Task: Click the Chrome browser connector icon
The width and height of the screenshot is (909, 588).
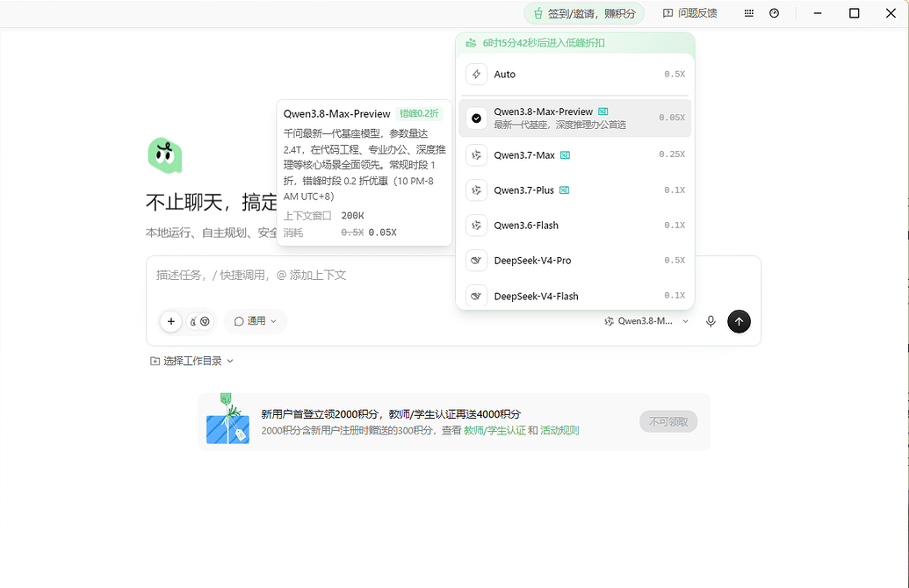Action: click(x=205, y=321)
